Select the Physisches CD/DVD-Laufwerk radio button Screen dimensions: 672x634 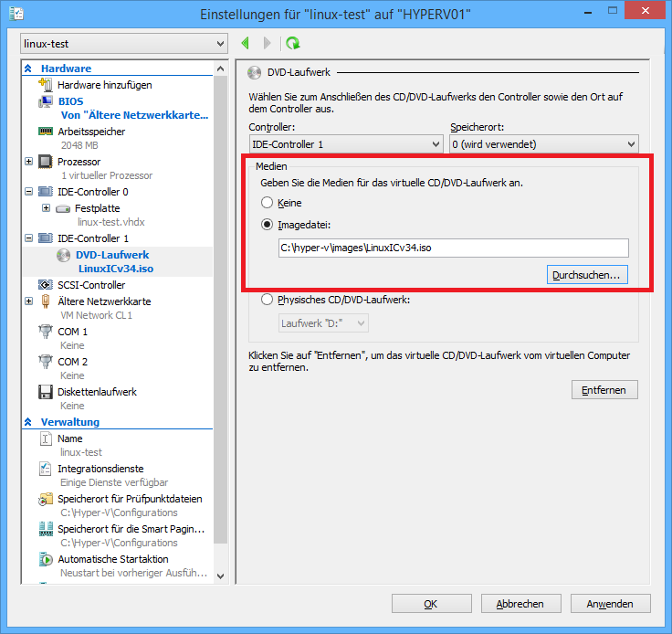267,300
